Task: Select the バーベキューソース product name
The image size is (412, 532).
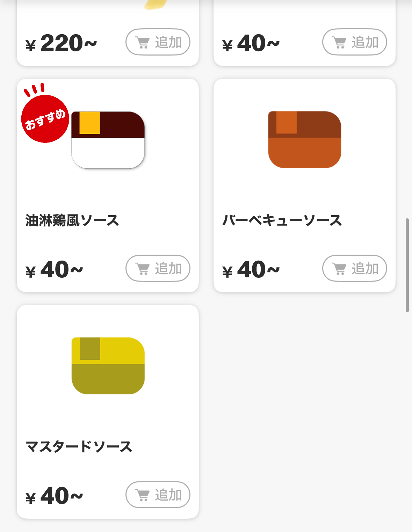Action: [282, 221]
